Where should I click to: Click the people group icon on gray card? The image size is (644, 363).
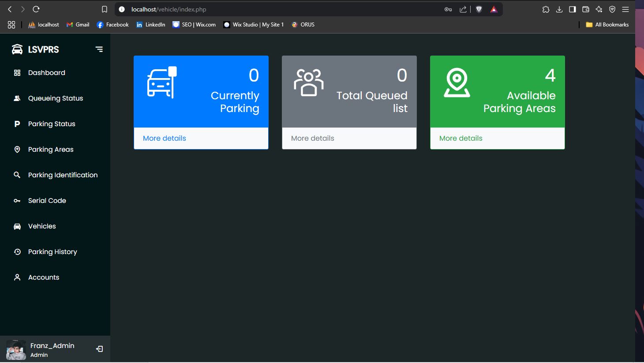tap(309, 82)
